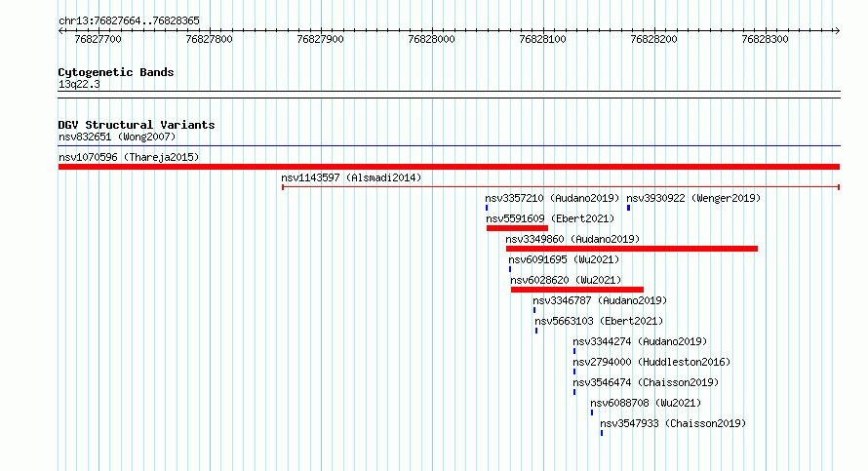Click the long red bar under nsv3349860
The width and height of the screenshot is (868, 471).
pos(632,249)
